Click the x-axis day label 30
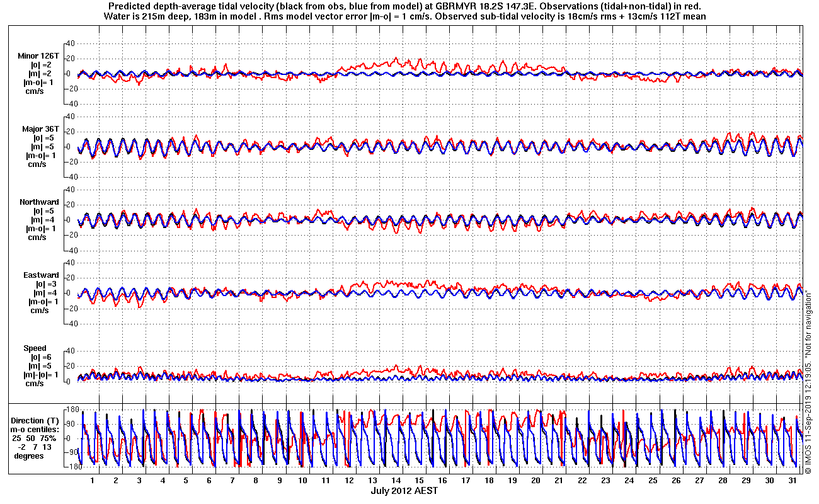The image size is (819, 504). [x=769, y=481]
